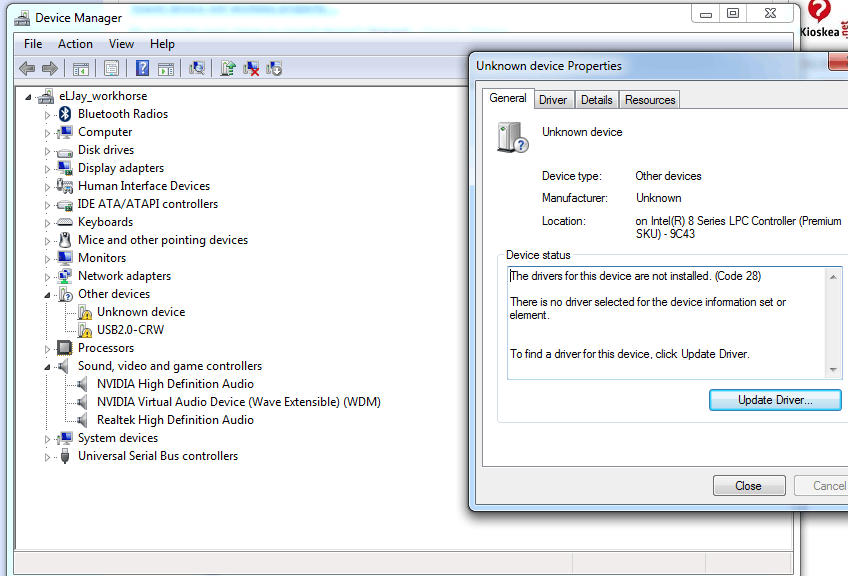
Task: Select the General tab
Action: coord(508,98)
